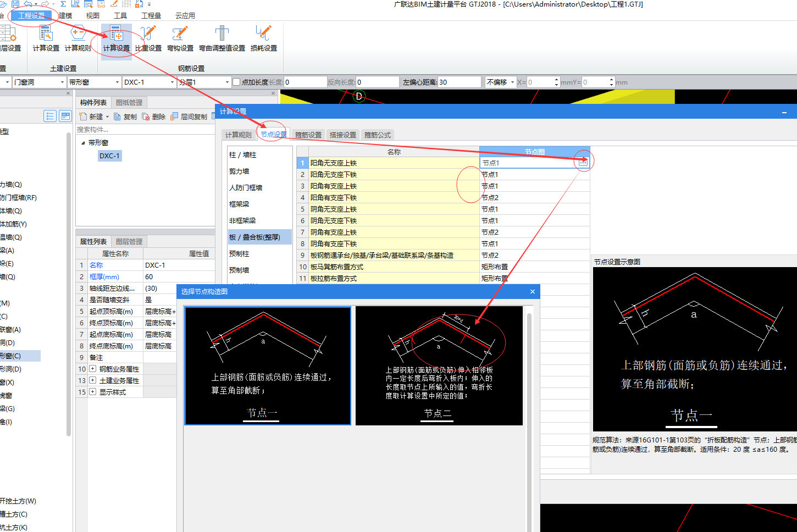
Task: Switch to 图纸管理 tab
Action: click(129, 102)
